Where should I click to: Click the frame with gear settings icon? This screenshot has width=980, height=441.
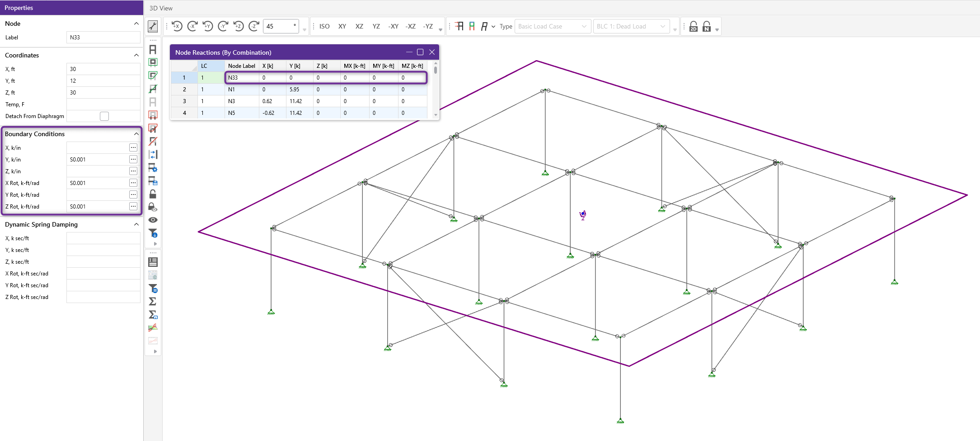click(x=153, y=168)
